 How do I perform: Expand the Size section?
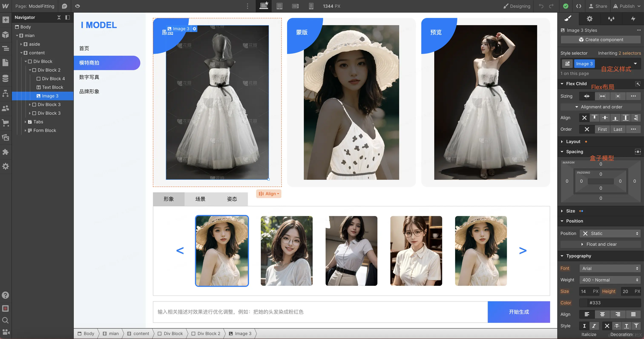(x=570, y=211)
